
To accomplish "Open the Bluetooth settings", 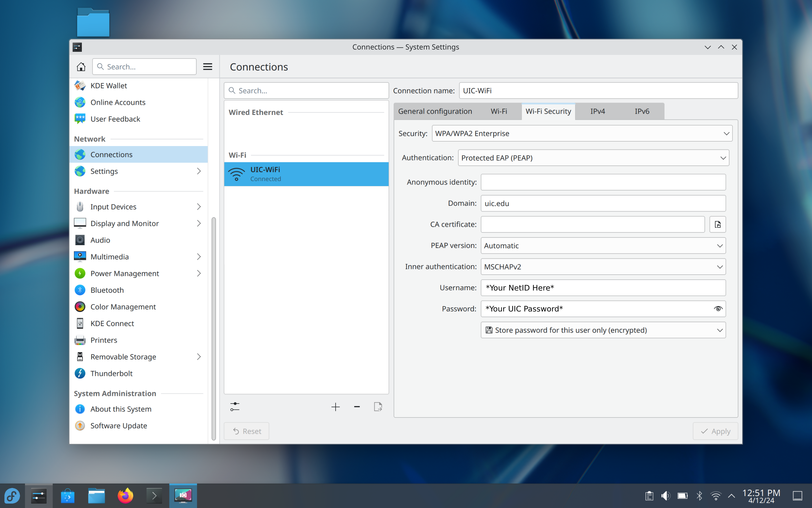I will [139, 290].
